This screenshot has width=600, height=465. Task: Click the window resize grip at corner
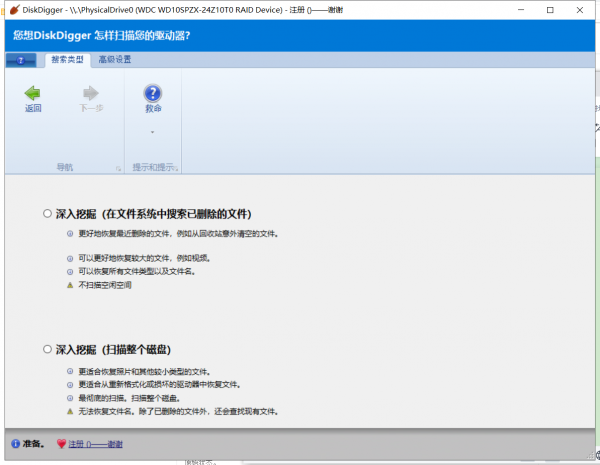[591, 455]
